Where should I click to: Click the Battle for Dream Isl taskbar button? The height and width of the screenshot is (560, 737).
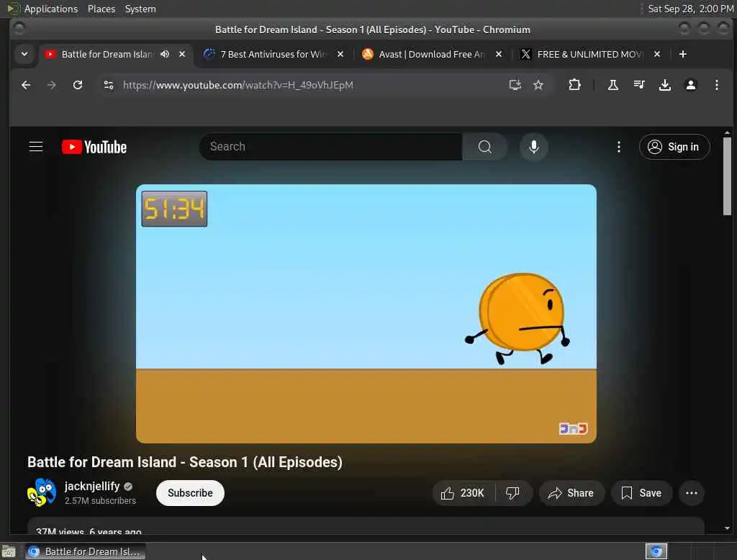pos(86,551)
